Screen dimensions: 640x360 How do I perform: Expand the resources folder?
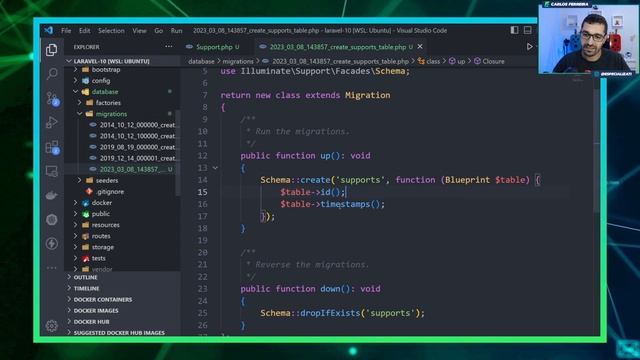(x=105, y=225)
